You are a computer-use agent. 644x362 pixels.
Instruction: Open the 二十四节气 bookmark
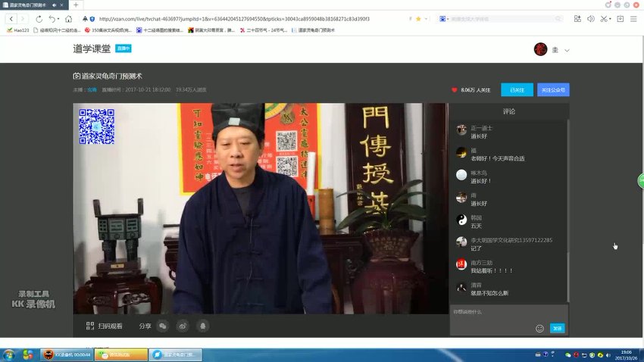[x=263, y=30]
